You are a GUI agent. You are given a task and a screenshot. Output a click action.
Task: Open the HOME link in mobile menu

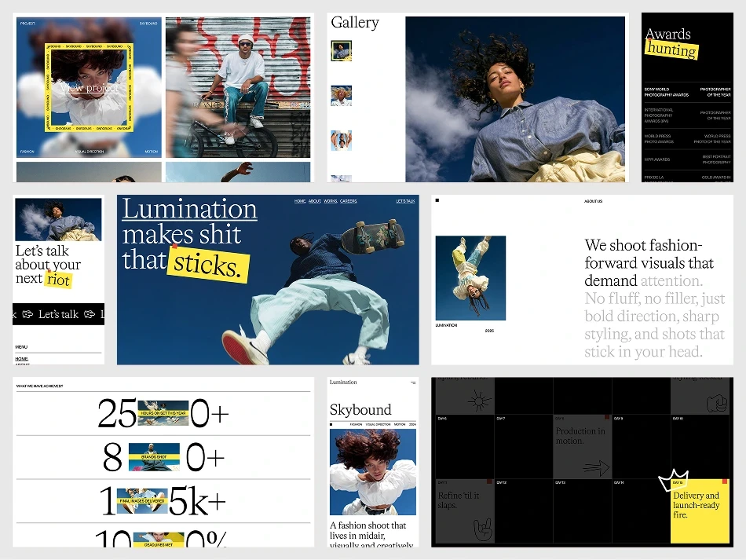point(21,359)
